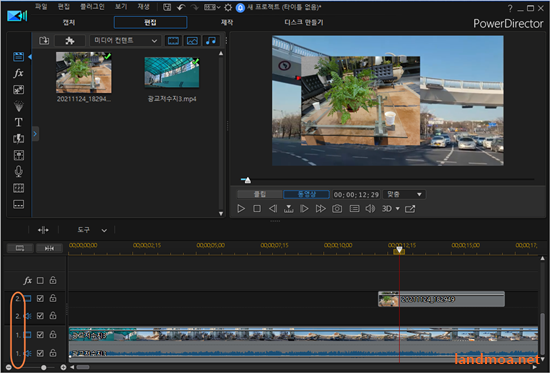Screen dimensions: 550x373
Task: Open the PiP Objects Room icon
Action: pyautogui.click(x=19, y=90)
